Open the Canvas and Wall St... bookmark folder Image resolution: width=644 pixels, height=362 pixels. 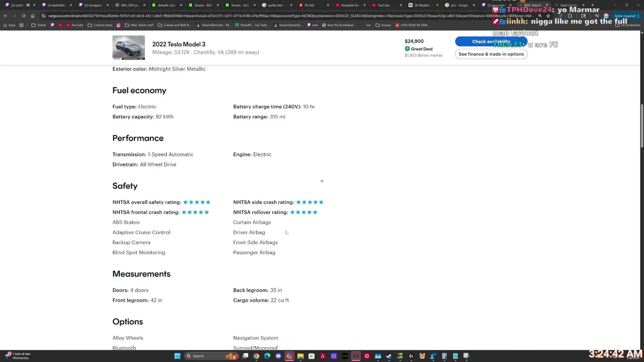pyautogui.click(x=175, y=25)
